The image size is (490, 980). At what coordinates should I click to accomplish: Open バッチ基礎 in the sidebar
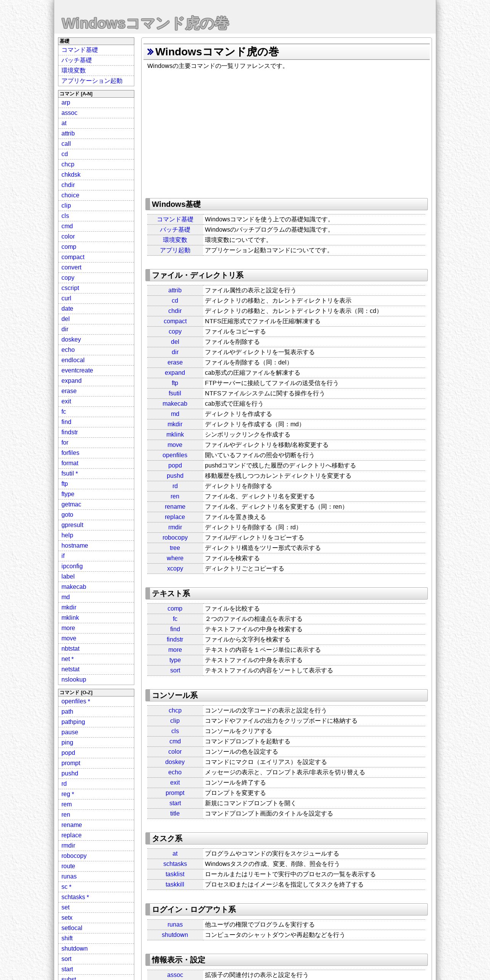[76, 60]
